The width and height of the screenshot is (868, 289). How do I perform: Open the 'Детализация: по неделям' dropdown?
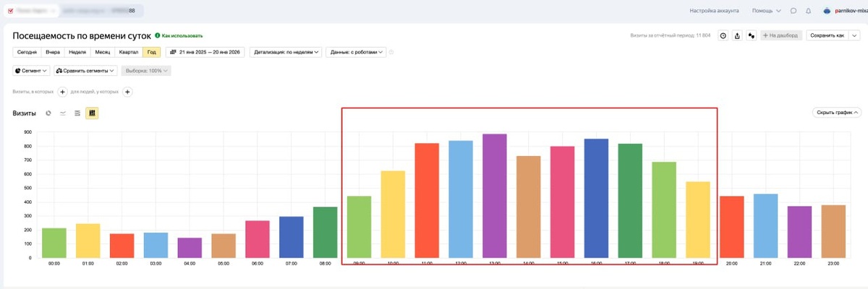pyautogui.click(x=286, y=52)
